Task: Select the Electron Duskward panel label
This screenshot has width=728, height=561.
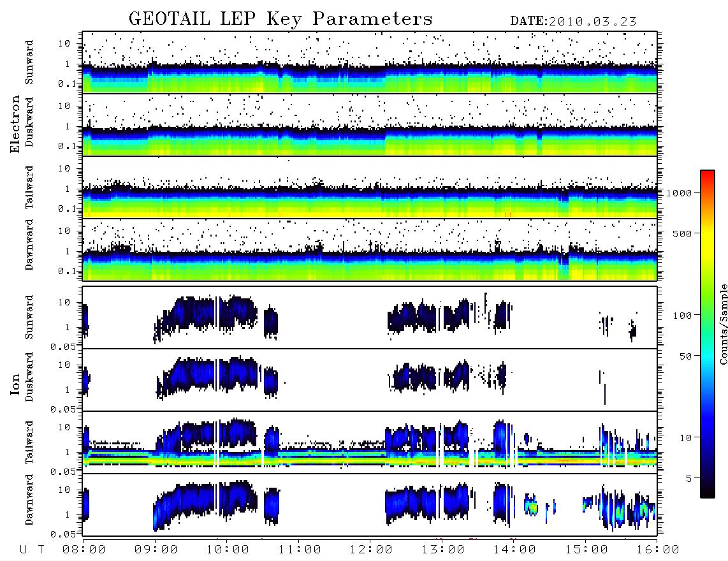Action: (29, 122)
